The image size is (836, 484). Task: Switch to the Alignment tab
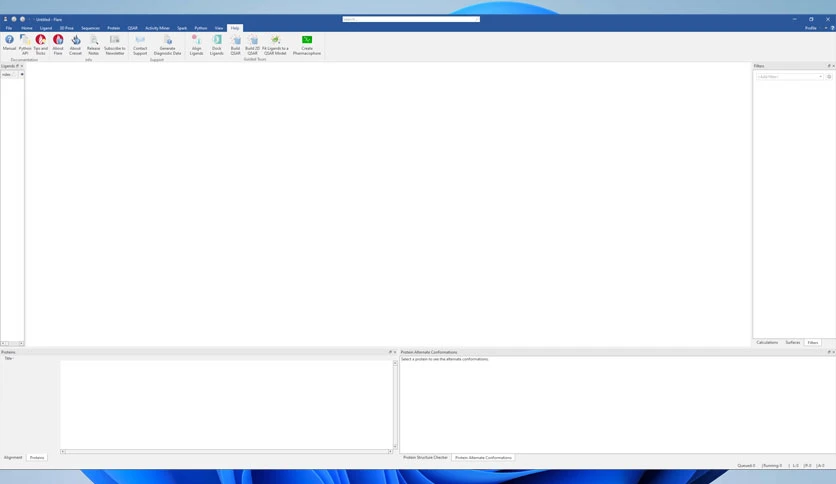tap(13, 457)
